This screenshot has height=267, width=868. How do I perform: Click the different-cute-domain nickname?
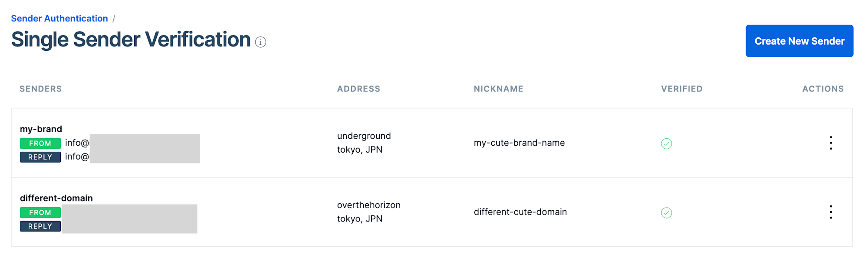[x=520, y=212]
